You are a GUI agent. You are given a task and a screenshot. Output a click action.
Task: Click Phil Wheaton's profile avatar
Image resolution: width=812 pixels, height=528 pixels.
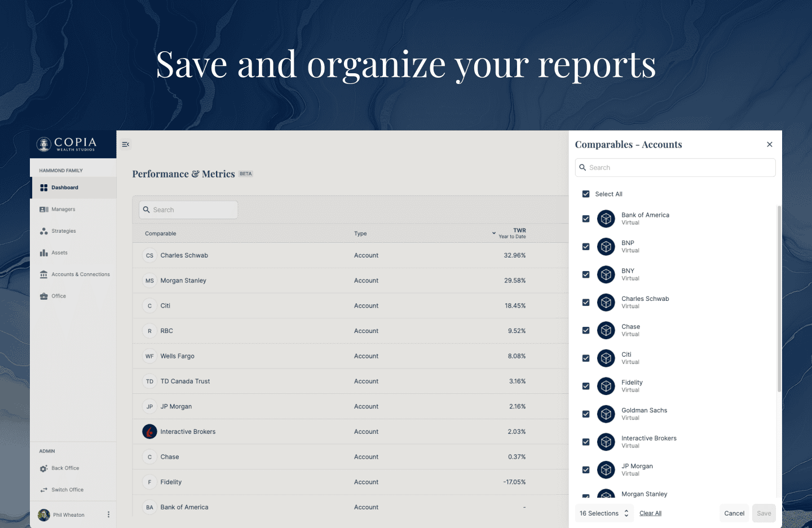tap(44, 514)
